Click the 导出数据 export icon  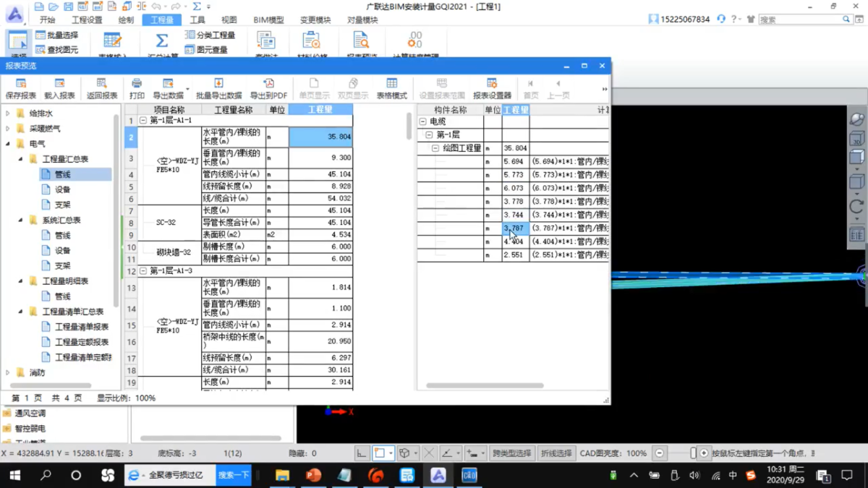pos(168,83)
